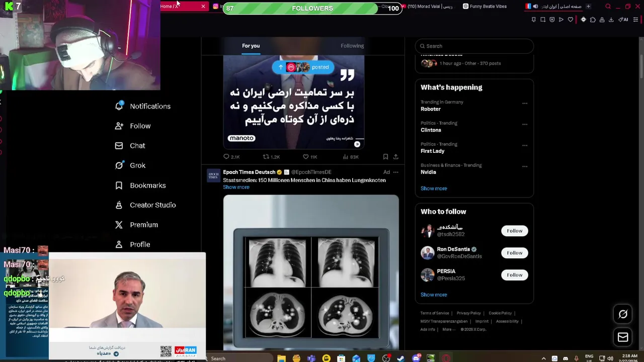Screen dimensions: 644x362
Task: Open browser easy-setup menu icon
Action: coord(635,20)
